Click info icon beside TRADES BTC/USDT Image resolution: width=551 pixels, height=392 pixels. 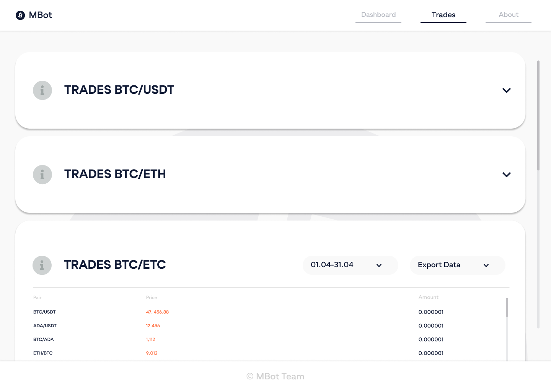(x=42, y=90)
